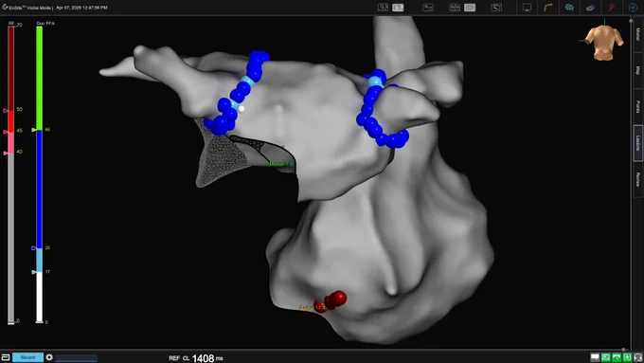Viewport: 644px width, 363px height.
Task: Click the red-blue map surface icon
Action: pyautogui.click(x=590, y=8)
